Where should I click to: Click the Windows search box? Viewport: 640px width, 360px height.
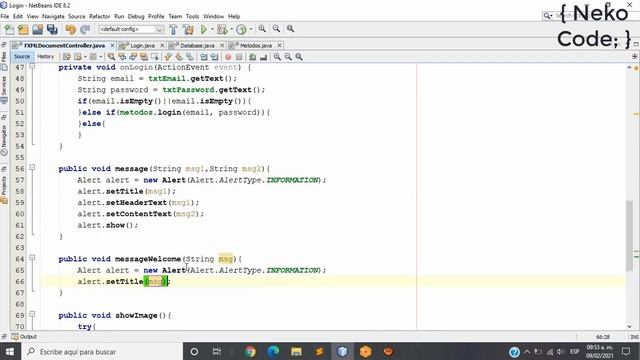(x=101, y=351)
